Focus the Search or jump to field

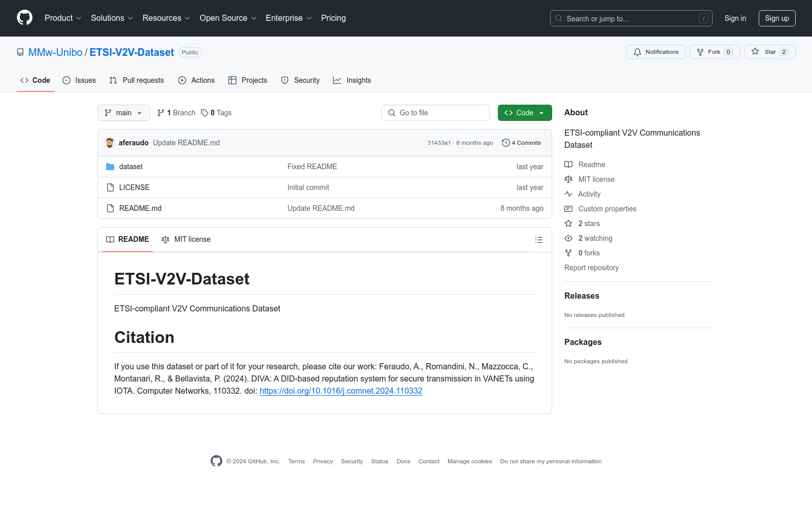tap(631, 18)
